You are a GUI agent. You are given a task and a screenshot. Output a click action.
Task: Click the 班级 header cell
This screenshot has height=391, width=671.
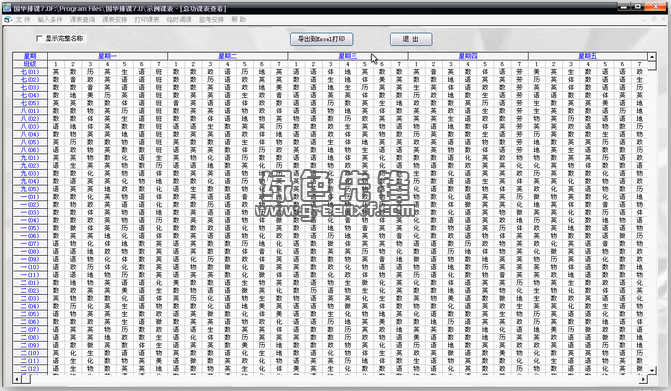pos(30,64)
